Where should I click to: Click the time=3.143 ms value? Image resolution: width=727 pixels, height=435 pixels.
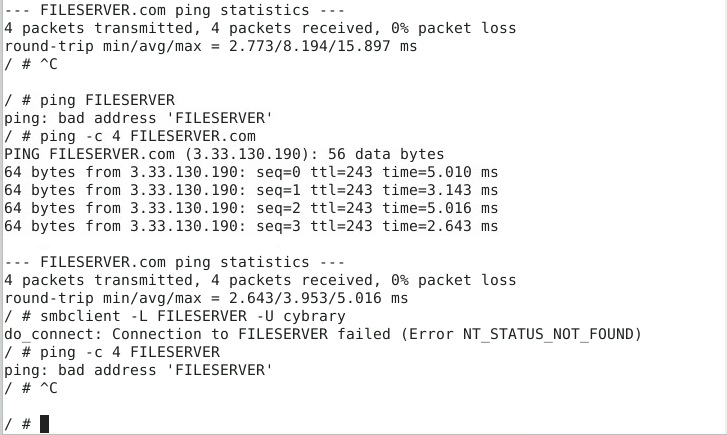[444, 190]
